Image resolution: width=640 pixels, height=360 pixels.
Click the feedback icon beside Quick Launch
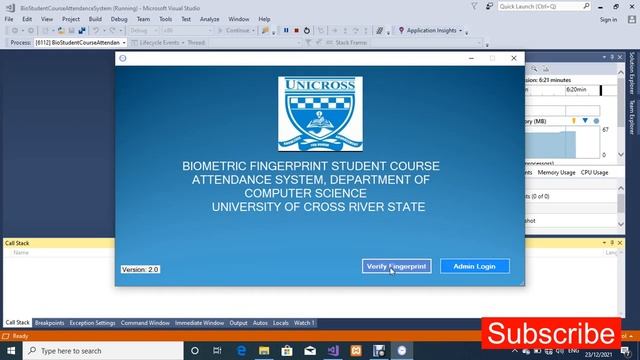[x=489, y=6]
